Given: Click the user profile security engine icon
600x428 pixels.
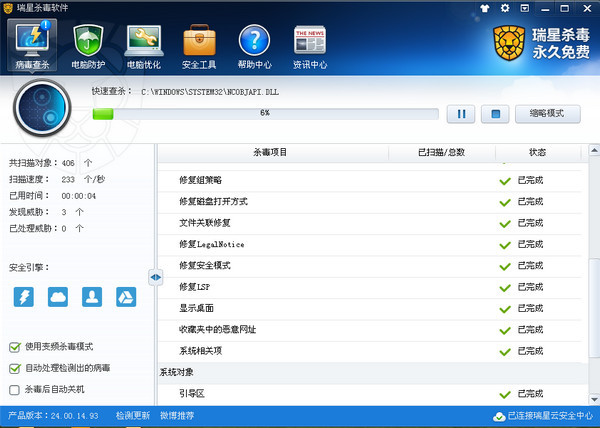Looking at the screenshot, I should 92,297.
